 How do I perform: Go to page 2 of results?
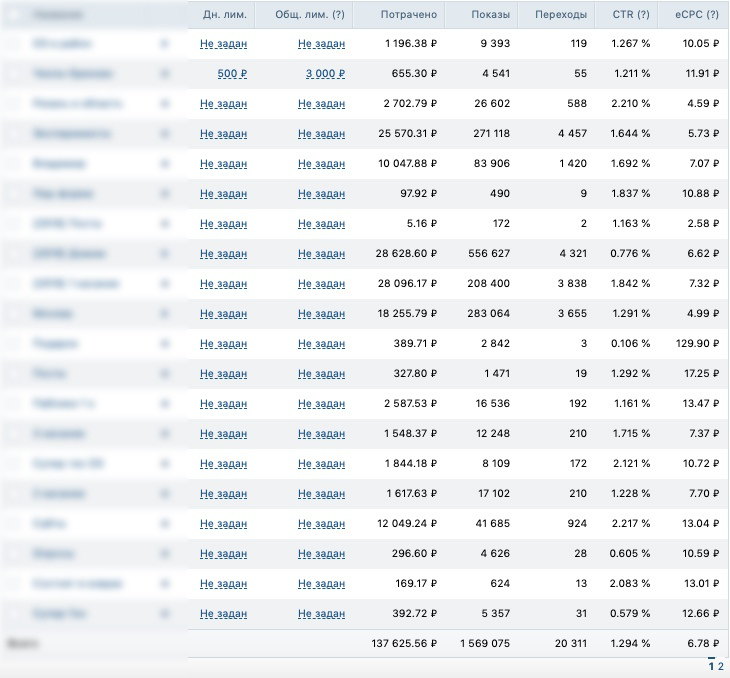tap(721, 666)
